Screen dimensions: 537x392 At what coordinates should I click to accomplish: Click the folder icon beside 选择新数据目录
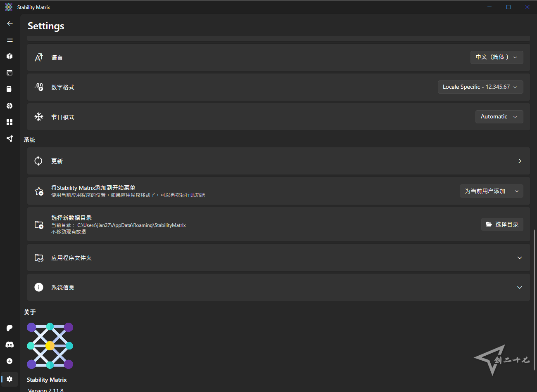pos(39,224)
